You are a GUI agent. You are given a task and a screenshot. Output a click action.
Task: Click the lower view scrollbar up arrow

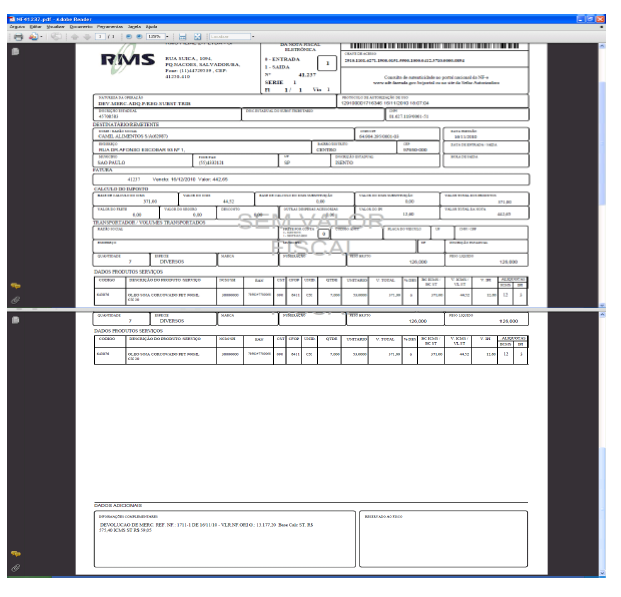602,315
